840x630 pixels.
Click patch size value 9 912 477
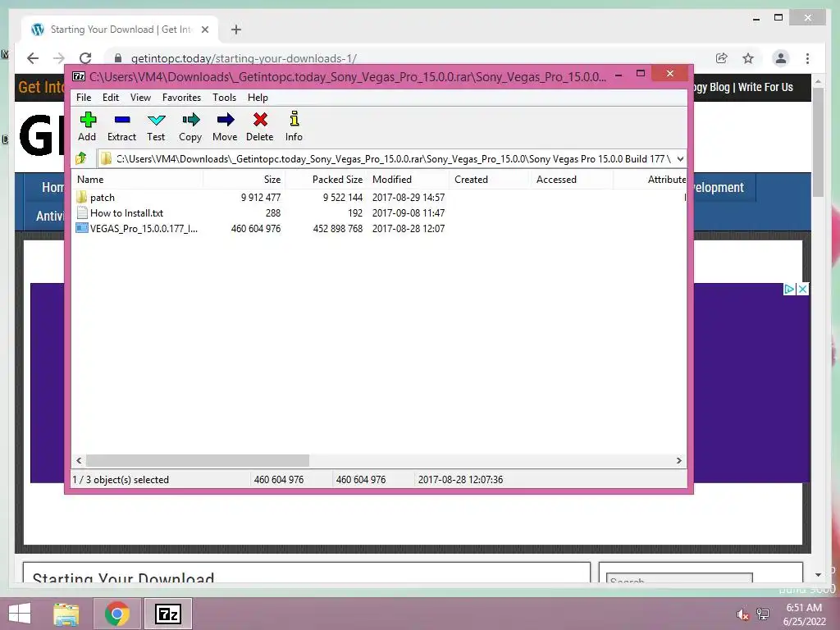(260, 197)
